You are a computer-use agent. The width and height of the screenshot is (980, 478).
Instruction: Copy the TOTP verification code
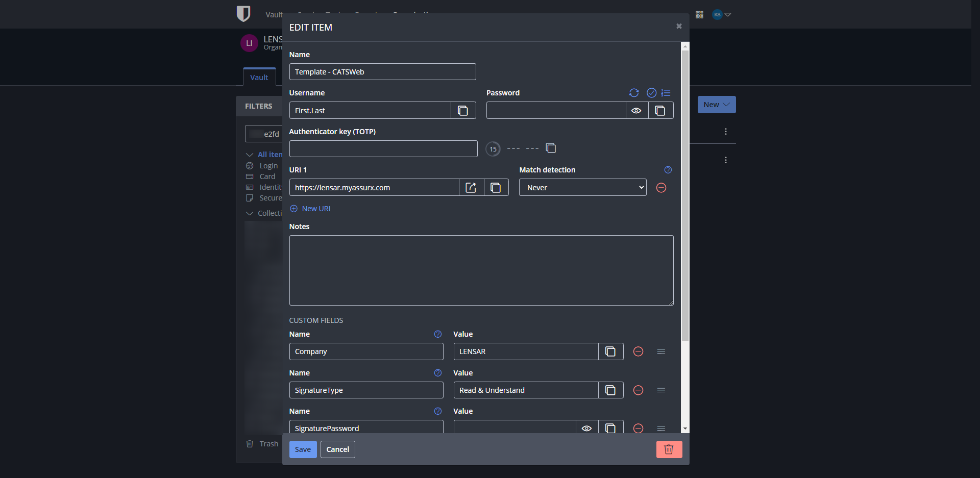tap(551, 148)
